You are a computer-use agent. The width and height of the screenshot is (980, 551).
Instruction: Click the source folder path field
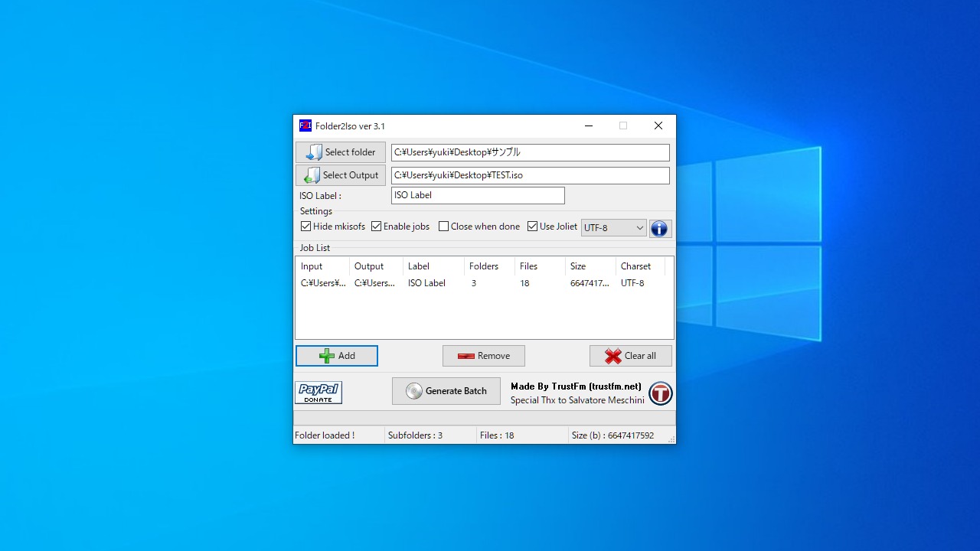click(531, 152)
